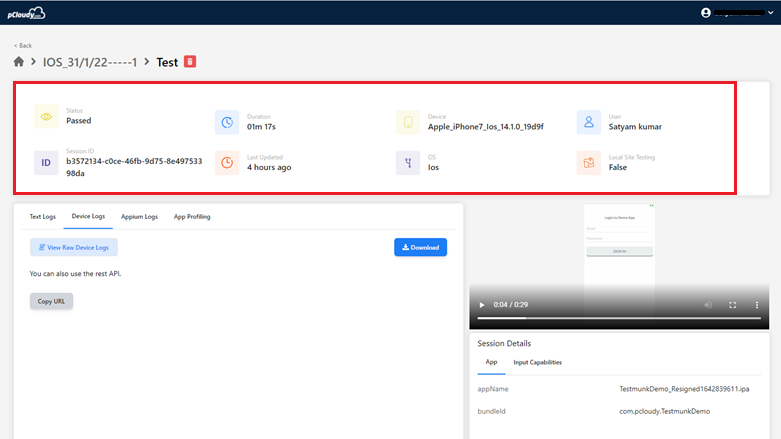This screenshot has width=781, height=439.
Task: Open the account dropdown in header
Action: tap(743, 12)
